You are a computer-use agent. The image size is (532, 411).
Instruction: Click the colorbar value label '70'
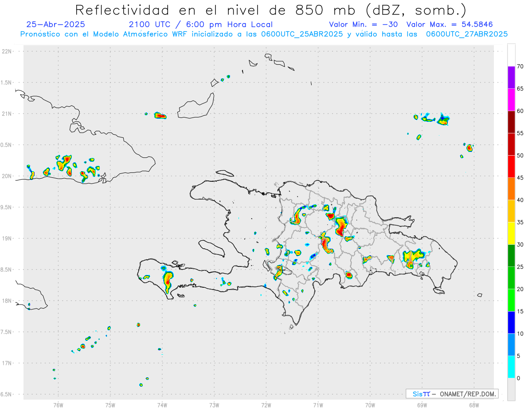point(520,67)
